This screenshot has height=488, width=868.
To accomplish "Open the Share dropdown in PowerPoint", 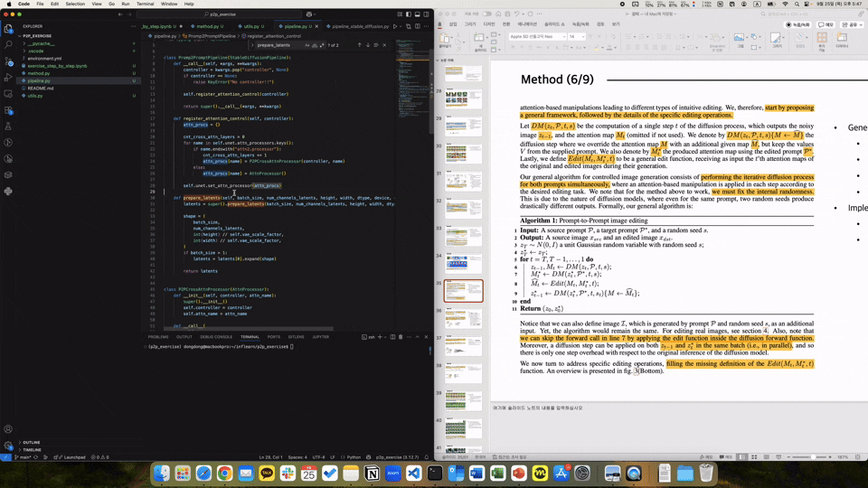I will pos(852,24).
